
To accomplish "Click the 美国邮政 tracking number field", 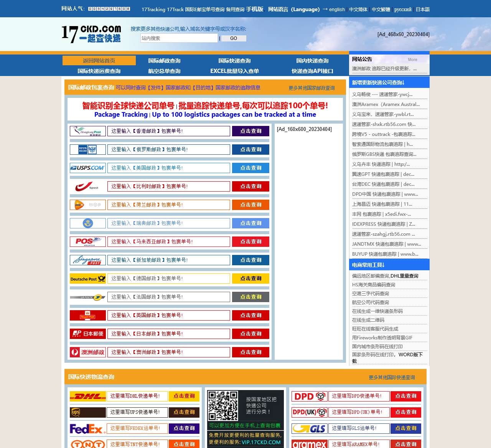I will coord(169,168).
